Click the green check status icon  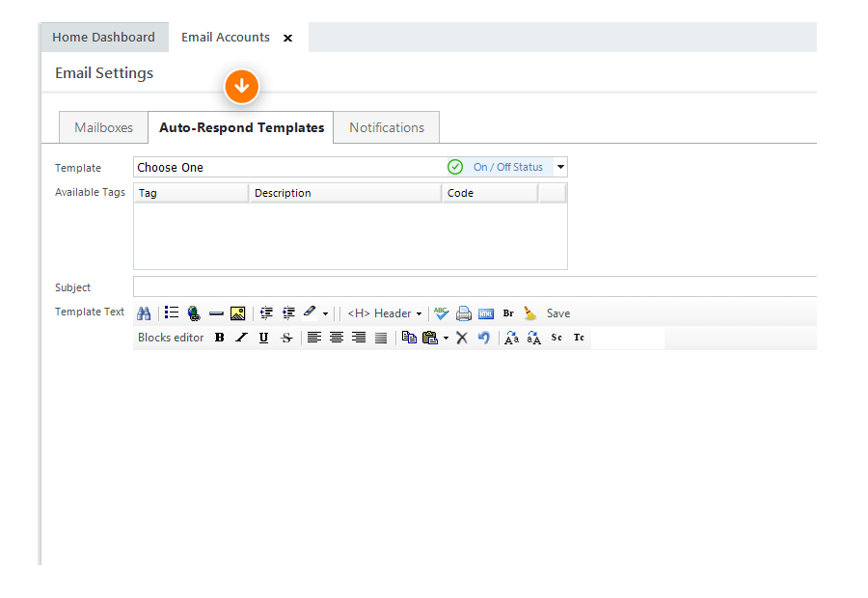pos(455,167)
